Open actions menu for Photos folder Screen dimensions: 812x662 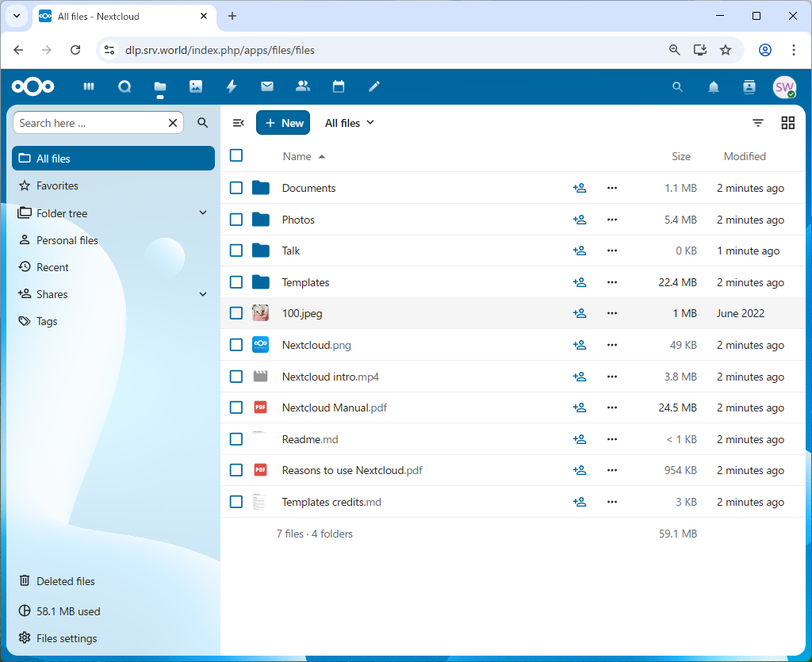(612, 220)
